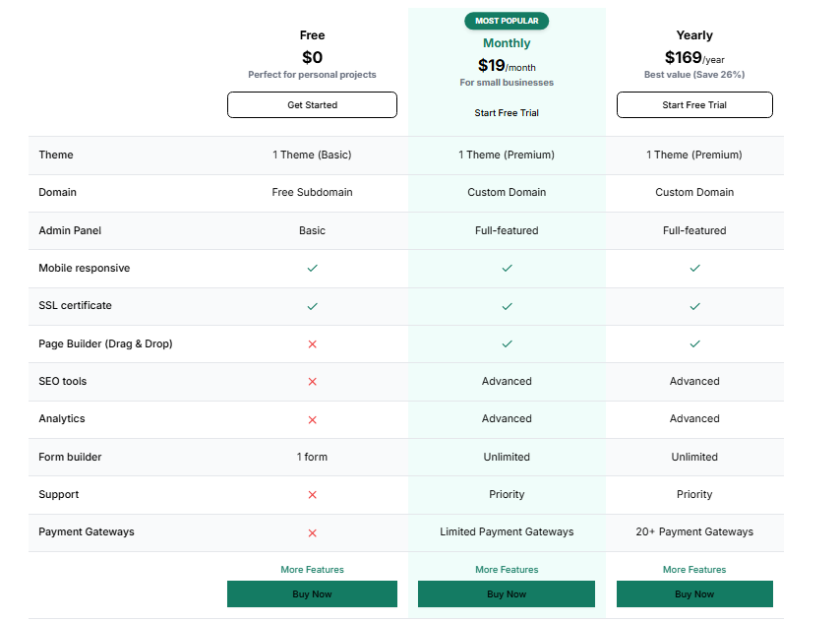Click the Support X mark under Free plan
The height and width of the screenshot is (622, 840).
pos(312,494)
